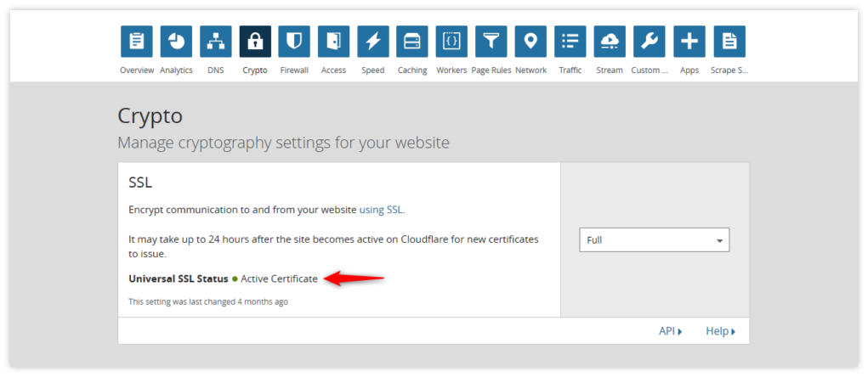Open the Custom wrench icon
Image resolution: width=868 pixels, height=377 pixels.
tap(650, 42)
